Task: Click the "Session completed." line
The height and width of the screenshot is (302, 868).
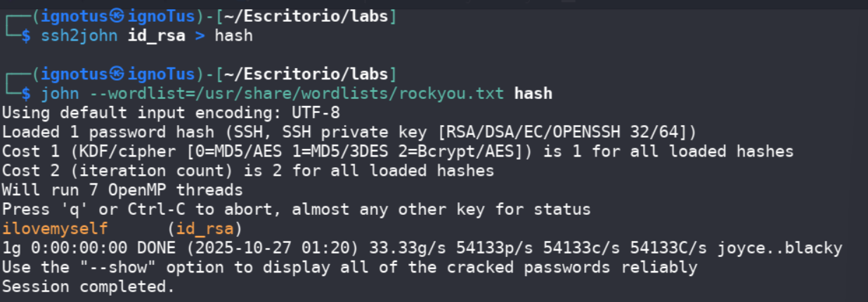Action: pos(88,287)
